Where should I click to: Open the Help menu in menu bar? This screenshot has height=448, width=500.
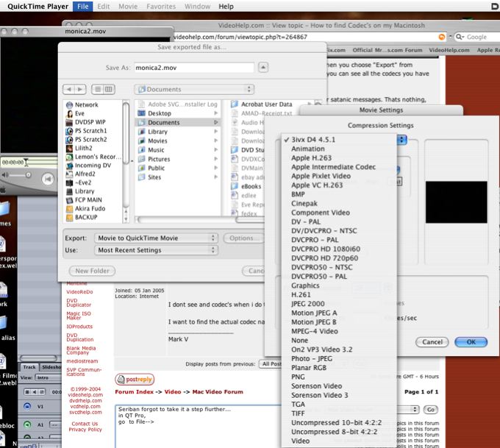[x=226, y=7]
